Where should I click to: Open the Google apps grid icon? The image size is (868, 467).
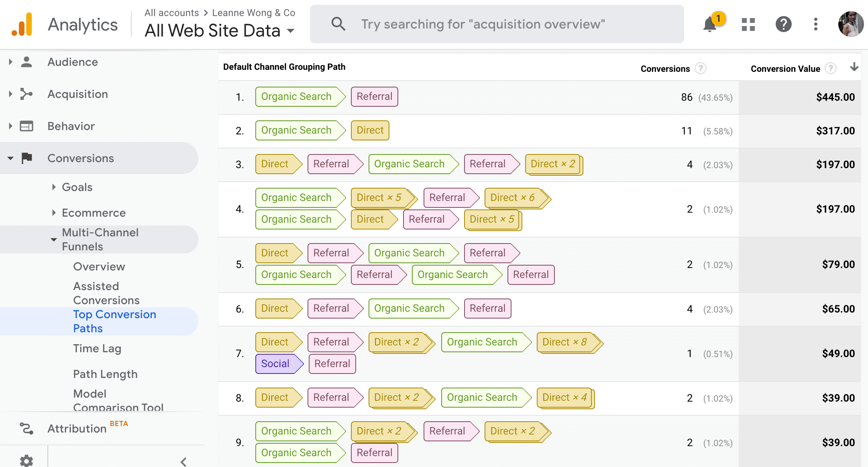(748, 24)
